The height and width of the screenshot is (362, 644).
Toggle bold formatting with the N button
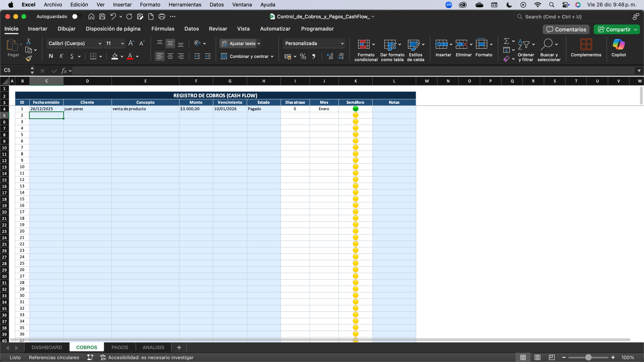(51, 56)
